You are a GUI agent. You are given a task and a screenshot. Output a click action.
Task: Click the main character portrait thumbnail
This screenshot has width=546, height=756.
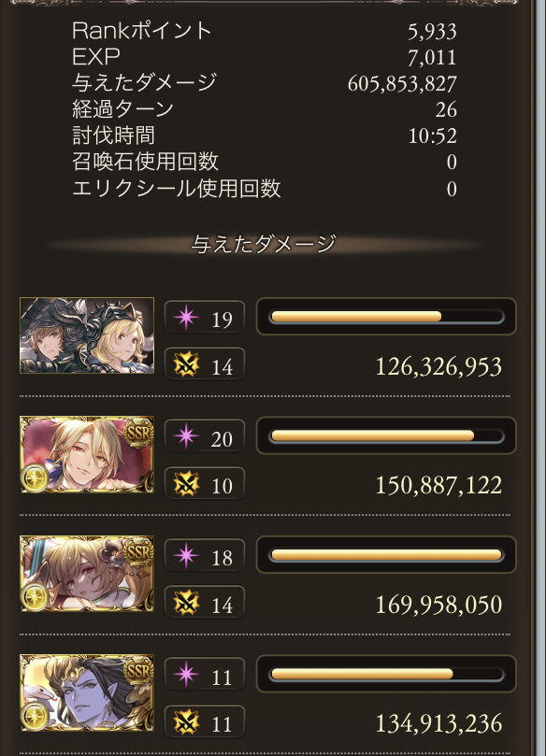point(87,335)
